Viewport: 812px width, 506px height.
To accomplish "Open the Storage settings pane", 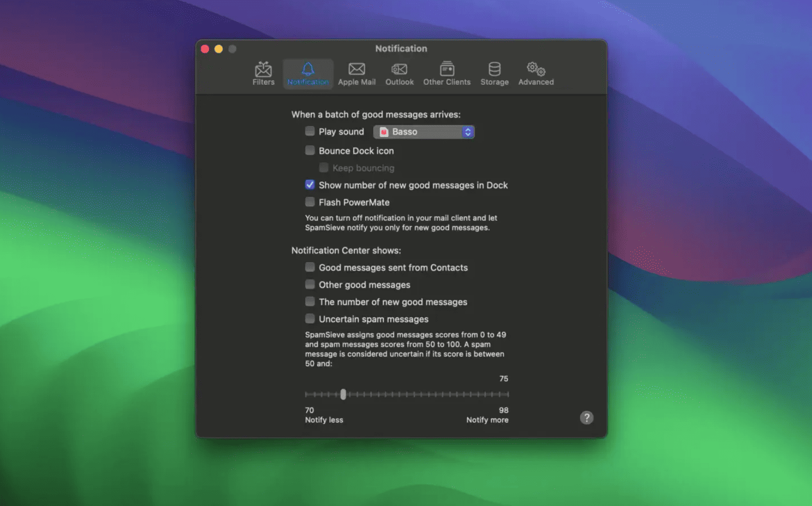I will [494, 74].
